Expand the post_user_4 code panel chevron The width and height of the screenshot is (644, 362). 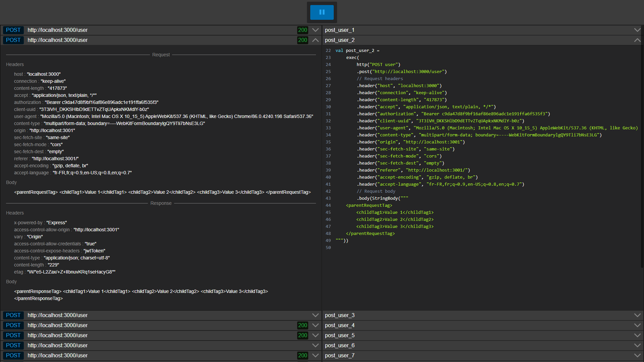(637, 325)
